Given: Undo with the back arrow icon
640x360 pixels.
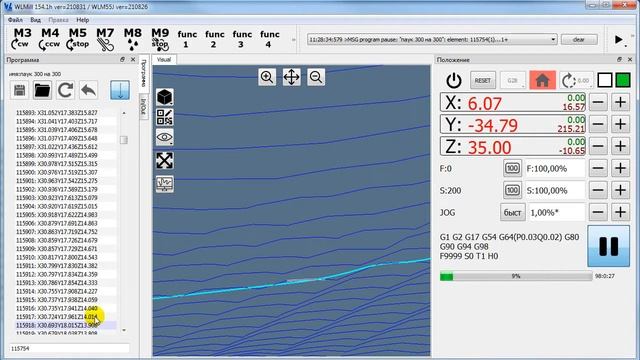Looking at the screenshot, I should (x=89, y=90).
